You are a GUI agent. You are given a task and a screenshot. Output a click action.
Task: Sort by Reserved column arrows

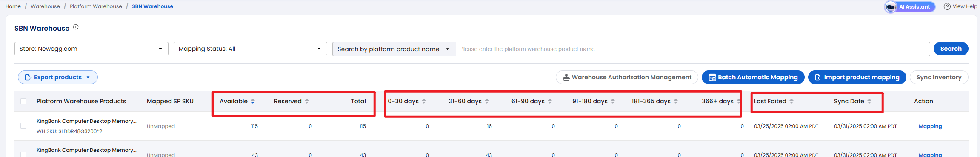[307, 101]
